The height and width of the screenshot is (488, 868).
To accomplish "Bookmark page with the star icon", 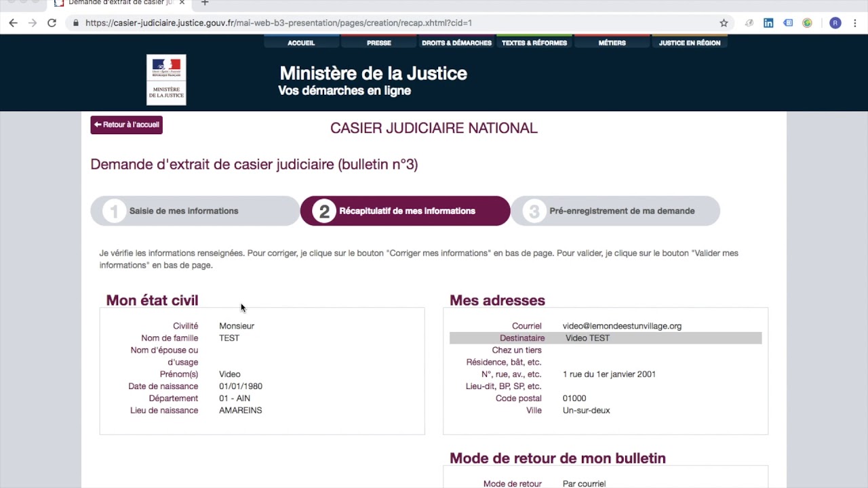I will coord(724,23).
